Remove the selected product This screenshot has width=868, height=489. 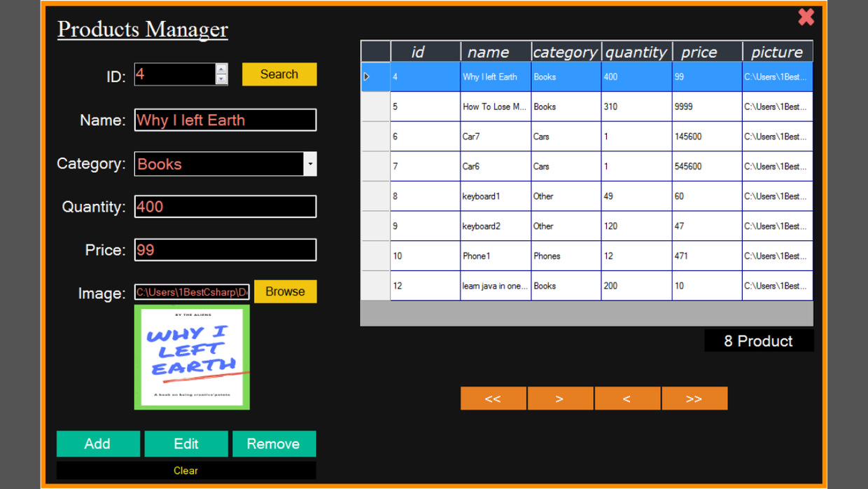[x=274, y=443]
